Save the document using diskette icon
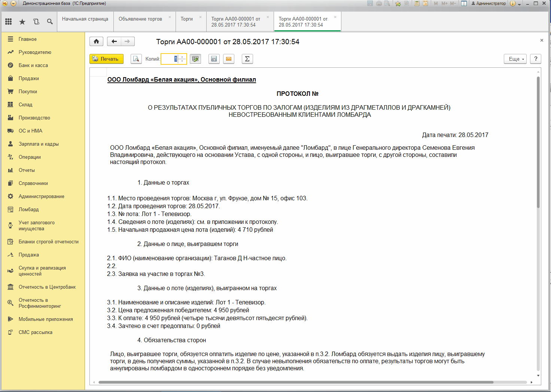Viewport: 551px width, 392px height. pyautogui.click(x=214, y=59)
